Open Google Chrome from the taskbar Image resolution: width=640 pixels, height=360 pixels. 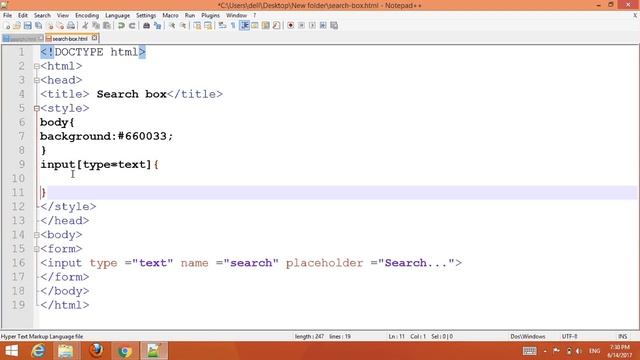(x=125, y=351)
